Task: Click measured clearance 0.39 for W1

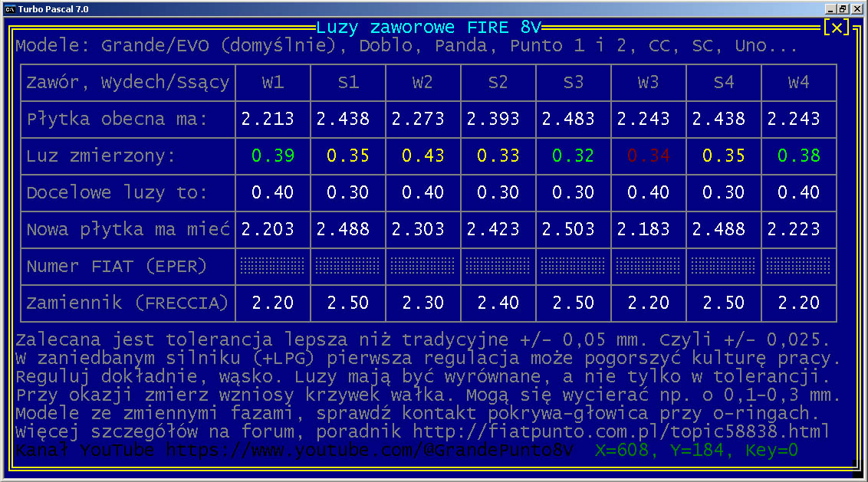Action: point(273,156)
